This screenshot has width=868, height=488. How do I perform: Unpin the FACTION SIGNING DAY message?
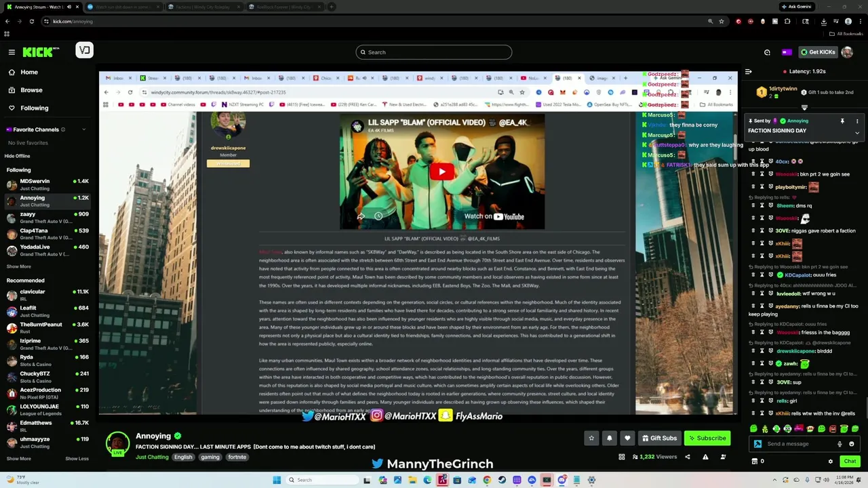(x=842, y=121)
